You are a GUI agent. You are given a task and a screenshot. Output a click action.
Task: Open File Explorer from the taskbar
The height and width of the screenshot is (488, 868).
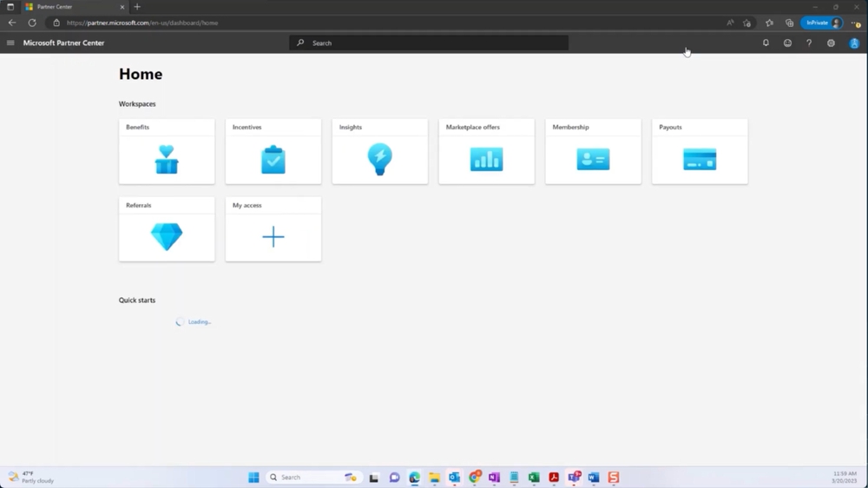(x=435, y=478)
